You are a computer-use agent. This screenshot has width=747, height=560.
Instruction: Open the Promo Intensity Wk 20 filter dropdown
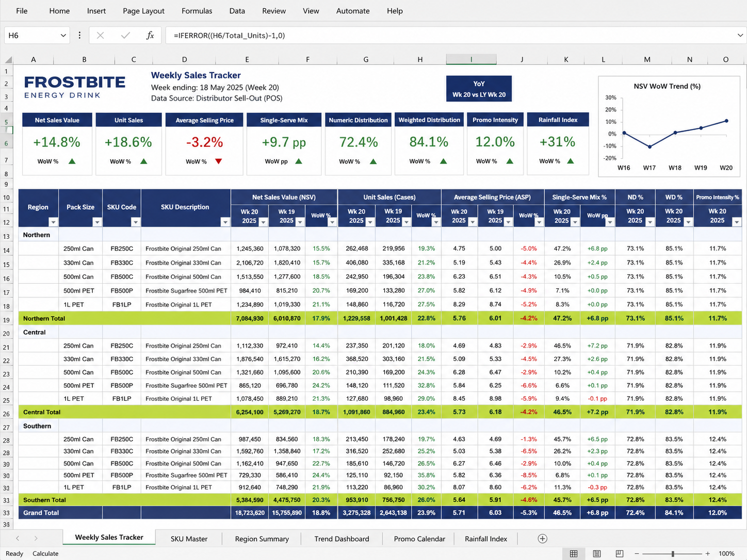tap(737, 222)
